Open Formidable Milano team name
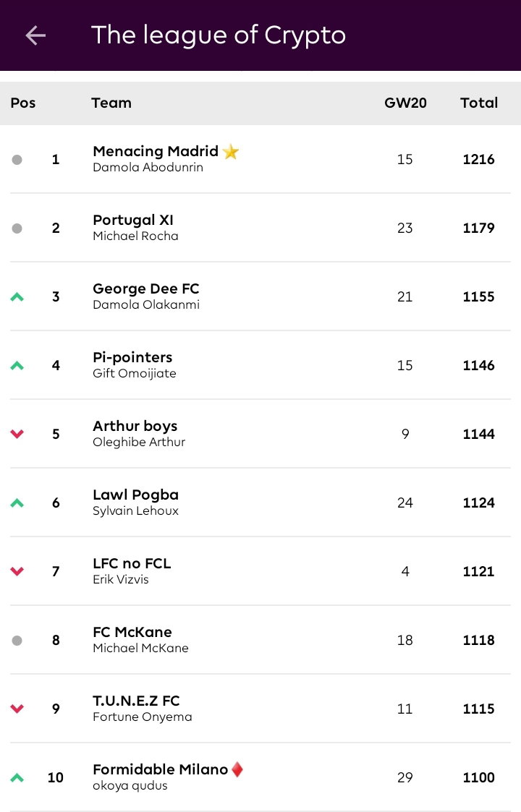521x812 pixels. 160,769
